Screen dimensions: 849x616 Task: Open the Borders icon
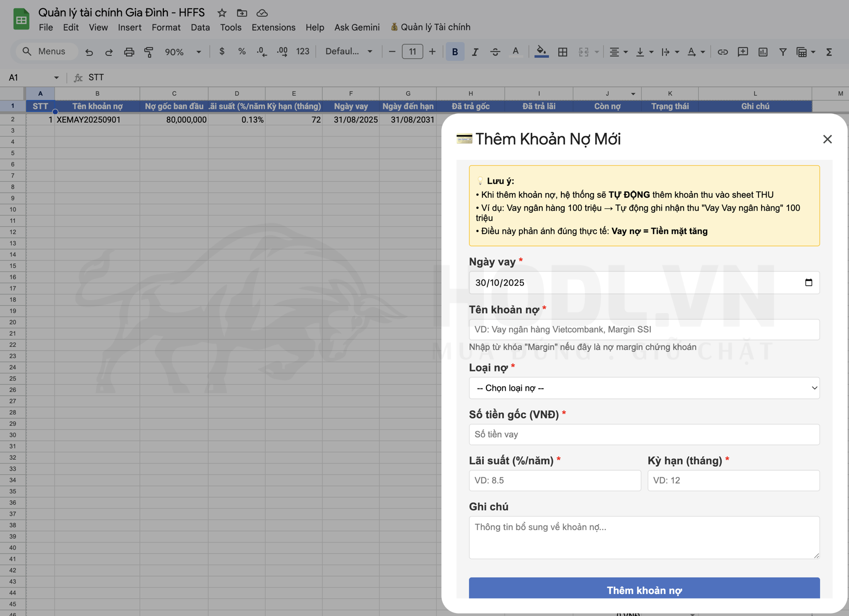click(x=562, y=51)
